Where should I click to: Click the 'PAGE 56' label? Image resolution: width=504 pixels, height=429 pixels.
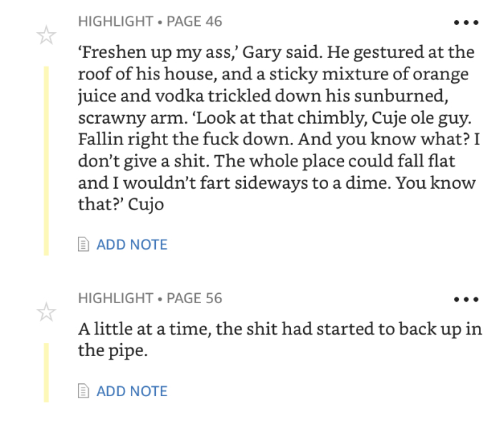[x=194, y=297]
